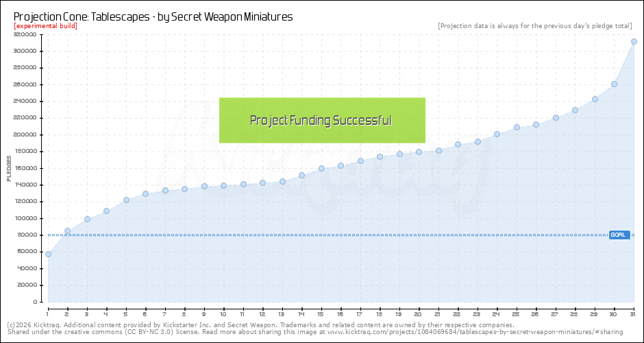Select the day 14 data point

click(x=301, y=175)
